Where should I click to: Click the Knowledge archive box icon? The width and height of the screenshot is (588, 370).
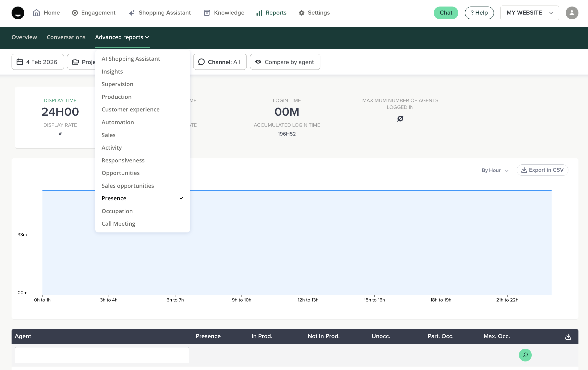pyautogui.click(x=207, y=13)
